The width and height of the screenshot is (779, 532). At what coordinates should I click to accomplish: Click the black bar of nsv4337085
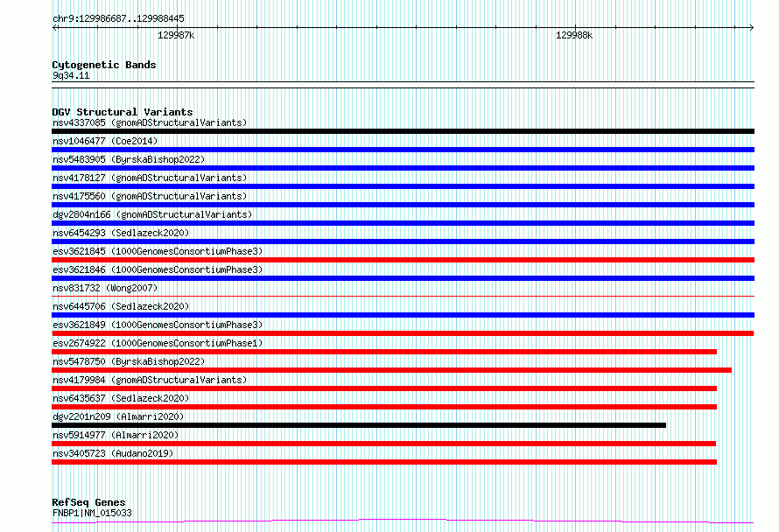403,131
